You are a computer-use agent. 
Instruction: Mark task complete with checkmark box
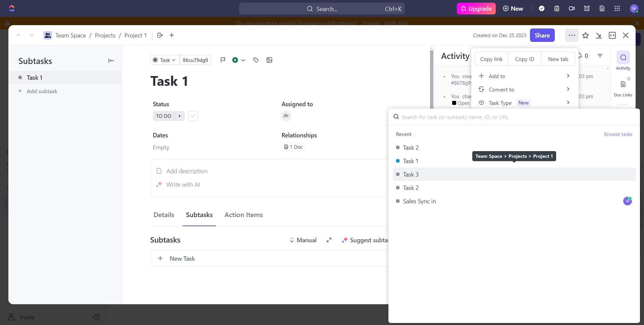tap(193, 116)
